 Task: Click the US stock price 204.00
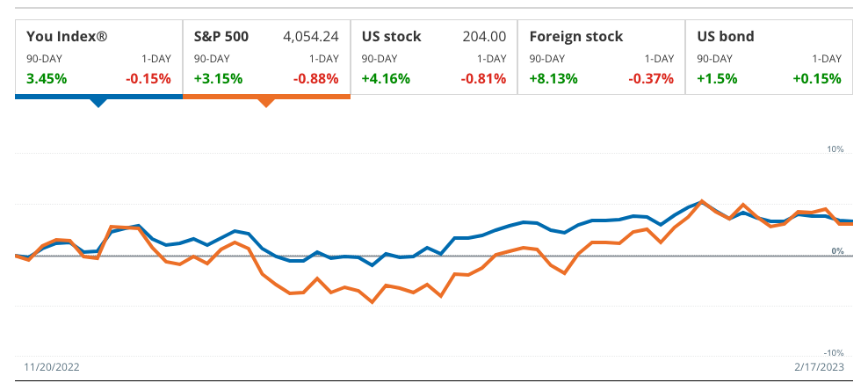pyautogui.click(x=484, y=37)
